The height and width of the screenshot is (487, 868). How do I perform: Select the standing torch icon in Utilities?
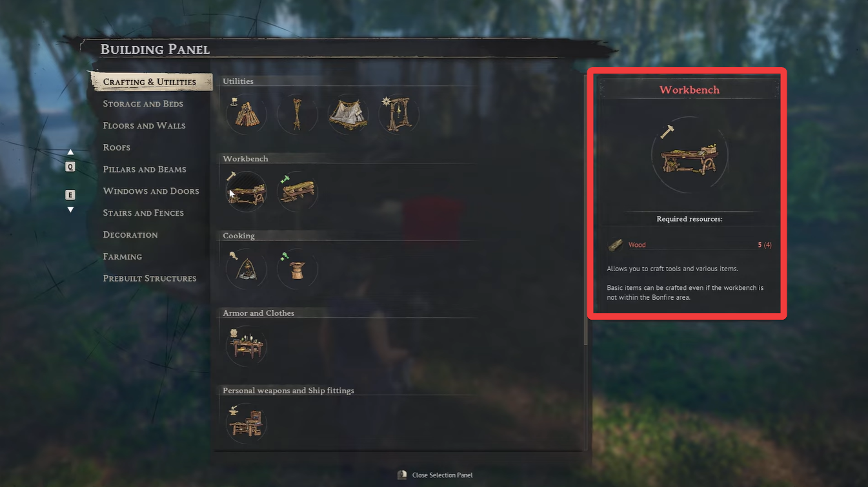297,114
